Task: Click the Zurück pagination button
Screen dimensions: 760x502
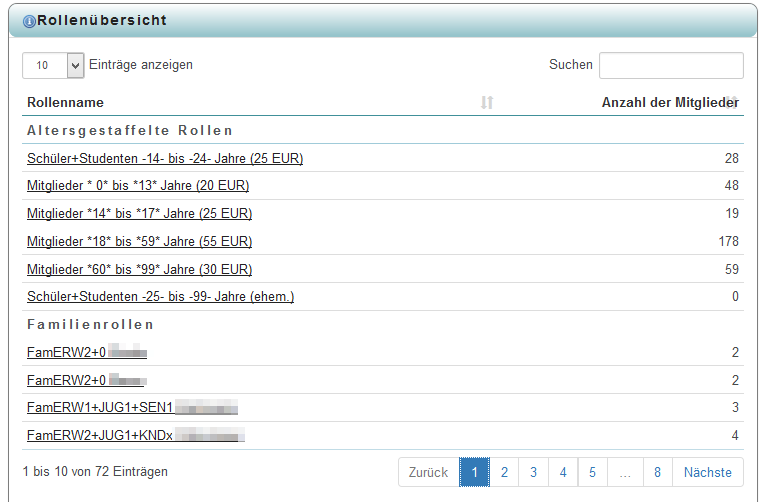Action: tap(429, 472)
